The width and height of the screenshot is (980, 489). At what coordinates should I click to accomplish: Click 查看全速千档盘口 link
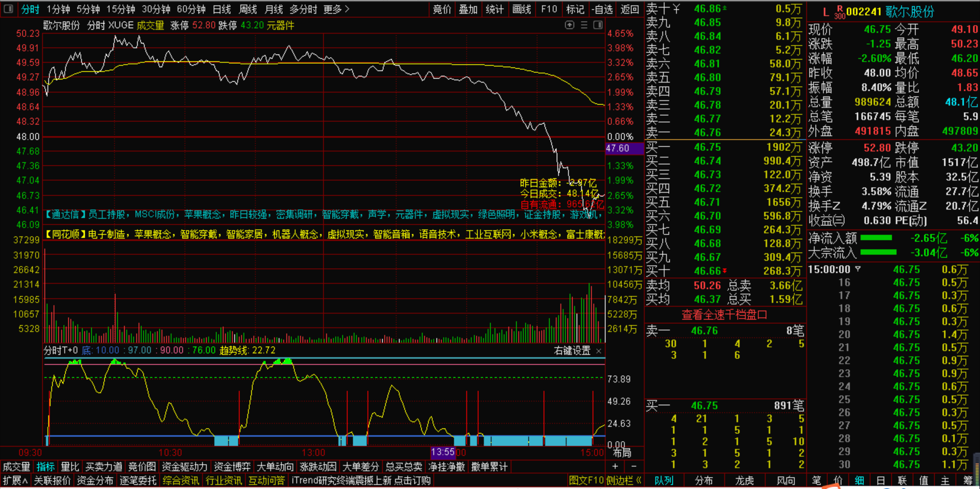tap(724, 315)
